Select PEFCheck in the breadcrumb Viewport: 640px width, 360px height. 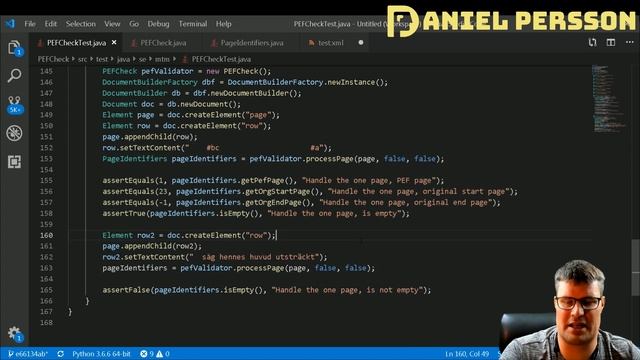point(53,59)
